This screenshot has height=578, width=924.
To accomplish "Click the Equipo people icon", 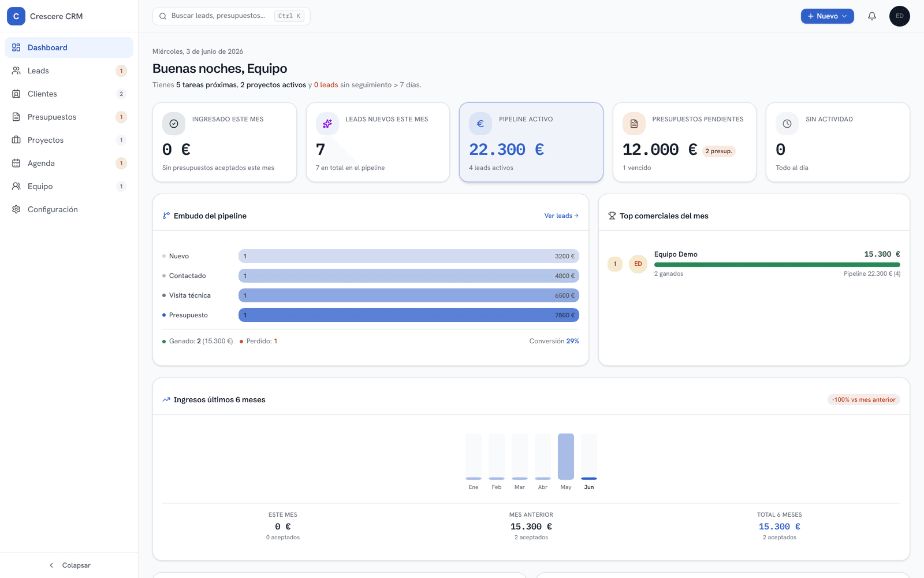I will tap(16, 186).
